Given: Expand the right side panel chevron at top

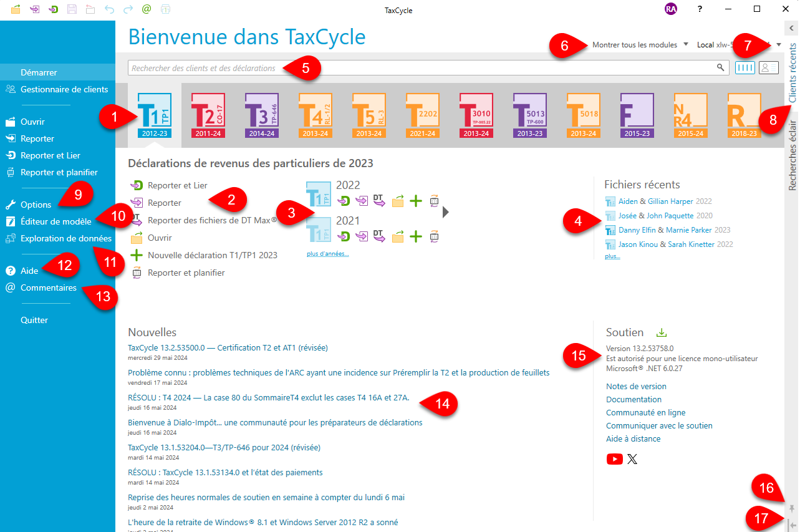Looking at the screenshot, I should click(792, 28).
